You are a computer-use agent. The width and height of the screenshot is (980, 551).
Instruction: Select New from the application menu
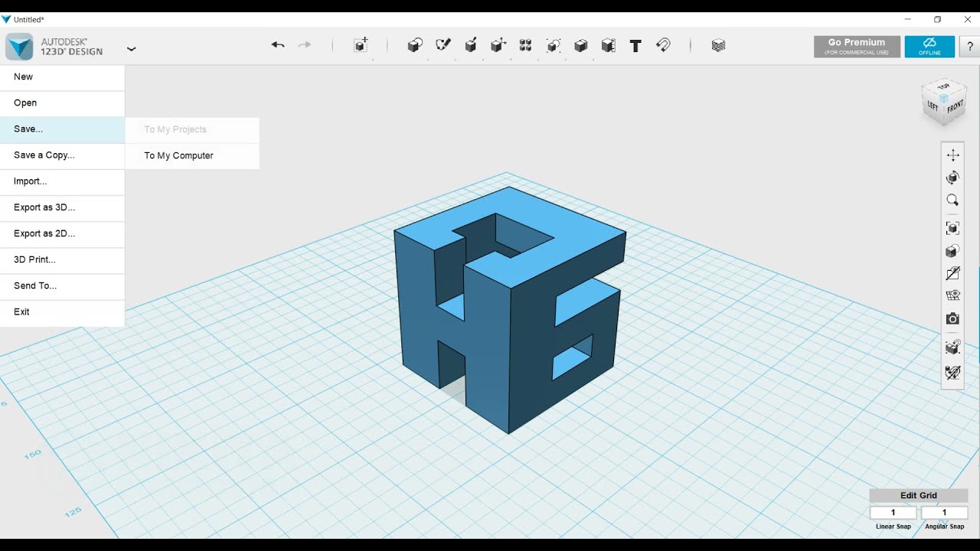point(62,77)
